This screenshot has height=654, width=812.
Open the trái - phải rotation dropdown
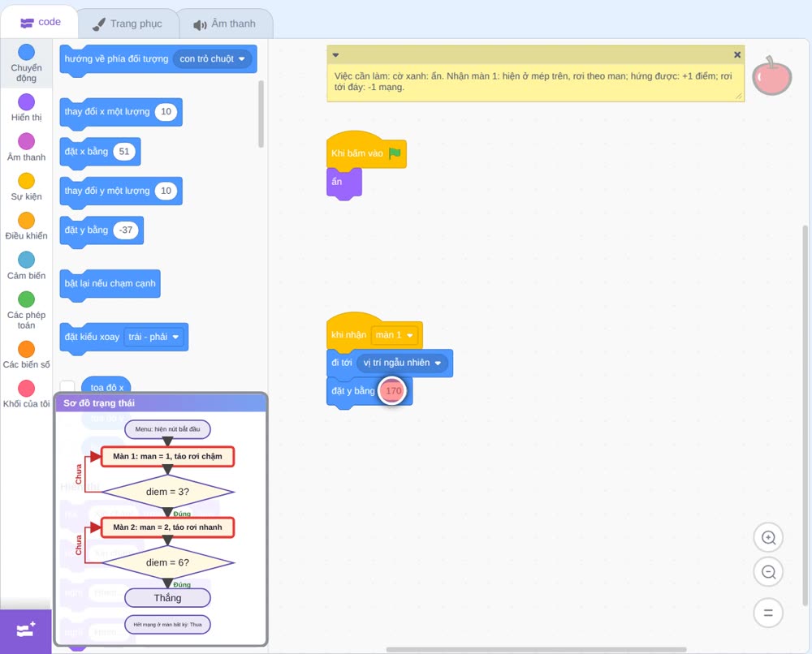click(x=153, y=337)
